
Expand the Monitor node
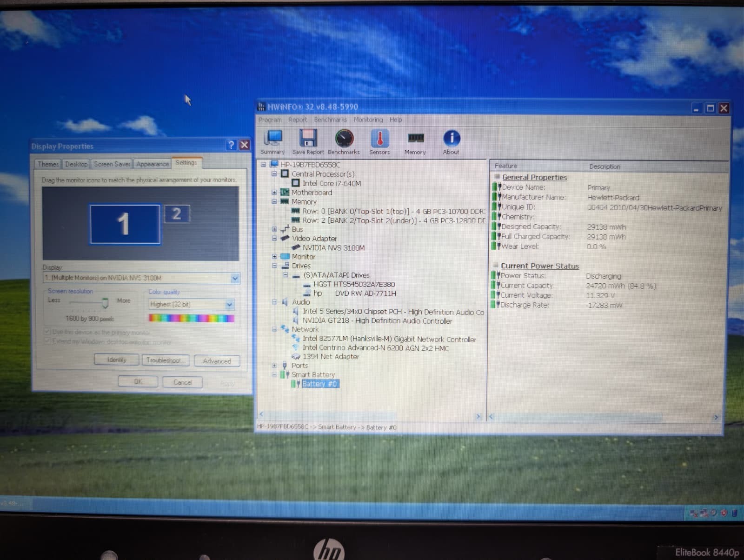click(x=274, y=257)
